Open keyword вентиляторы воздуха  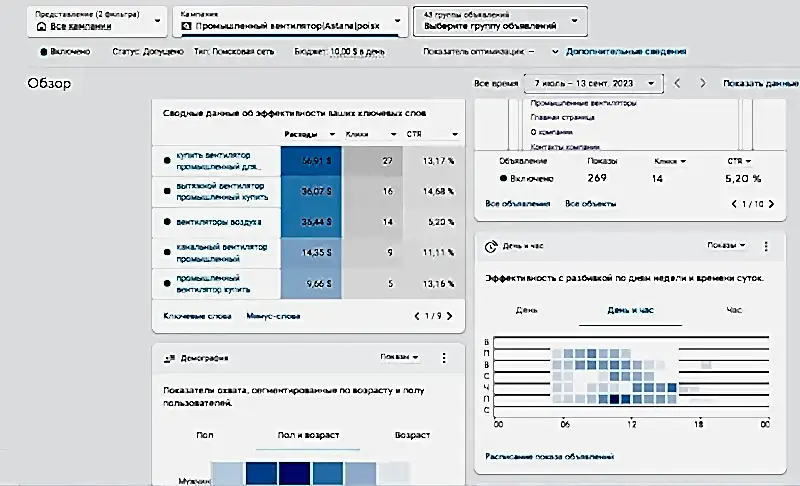tap(219, 222)
